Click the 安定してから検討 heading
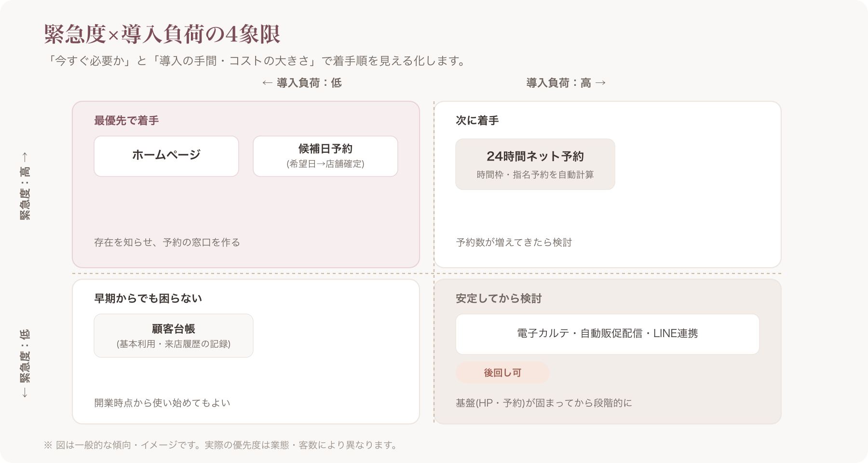This screenshot has height=463, width=868. 499,299
